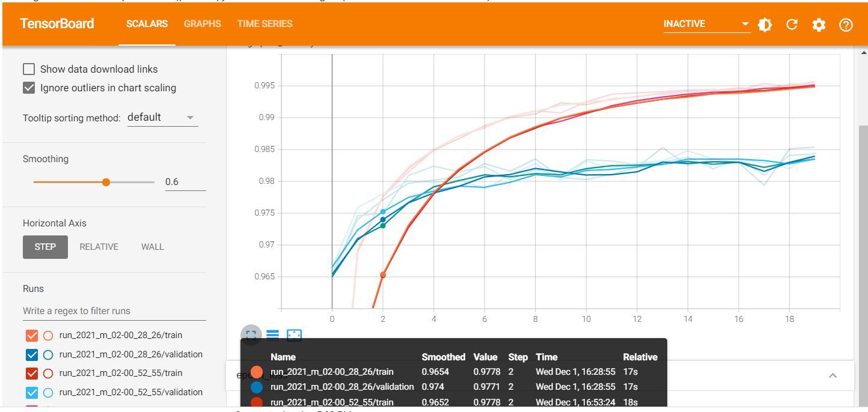
Task: Toggle y-axis log scale icon
Action: pyautogui.click(x=272, y=335)
